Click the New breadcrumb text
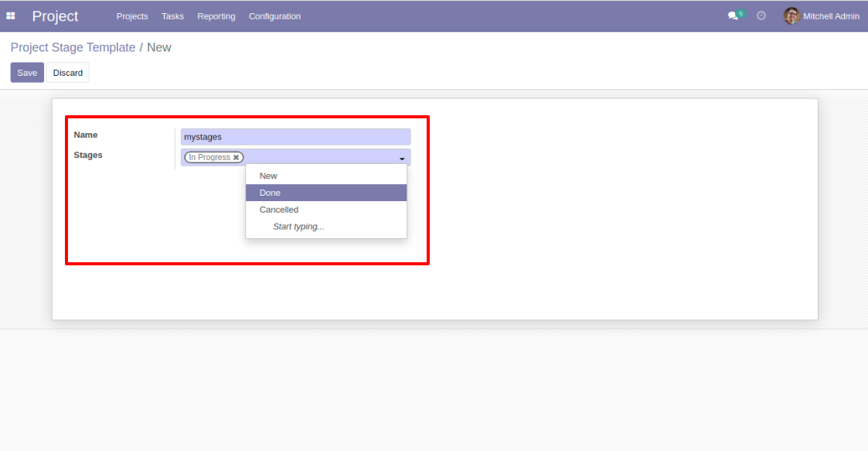868x451 pixels. (x=159, y=48)
